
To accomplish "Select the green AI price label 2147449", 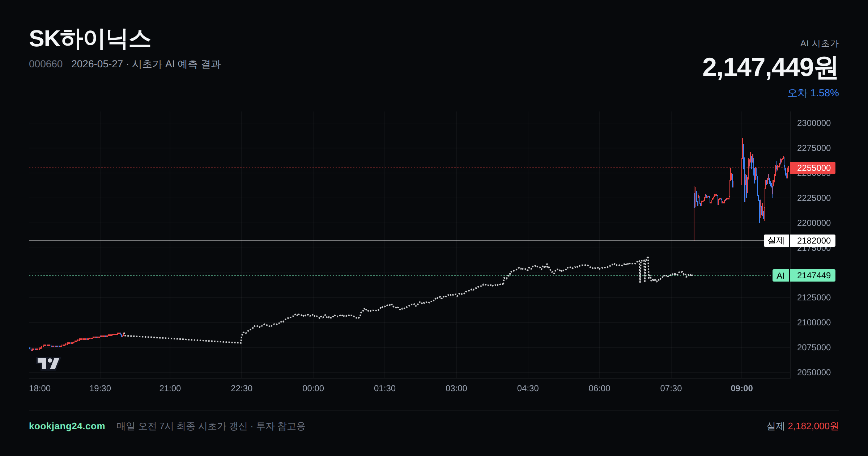I will coord(813,275).
